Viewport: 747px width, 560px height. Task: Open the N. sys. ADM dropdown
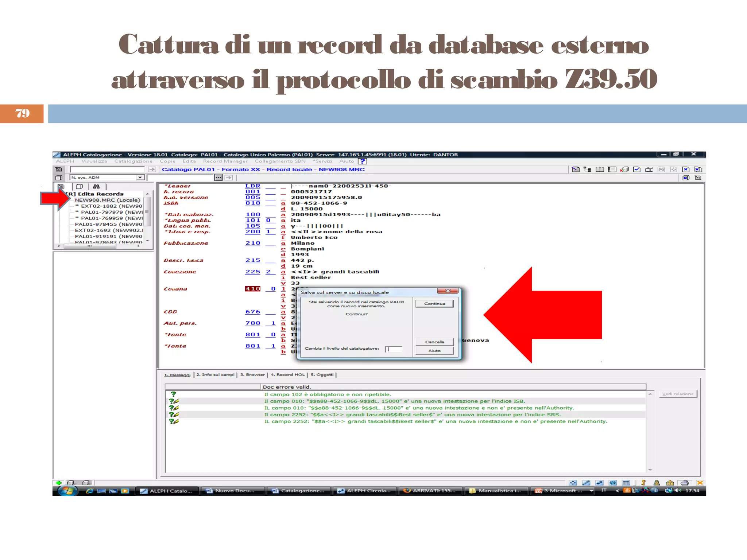click(140, 178)
